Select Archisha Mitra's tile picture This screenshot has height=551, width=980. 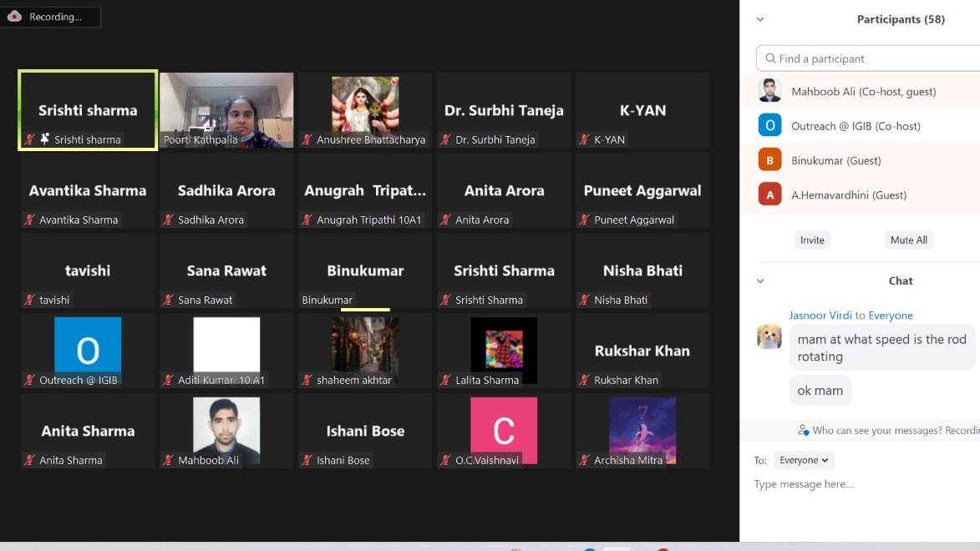pyautogui.click(x=642, y=431)
